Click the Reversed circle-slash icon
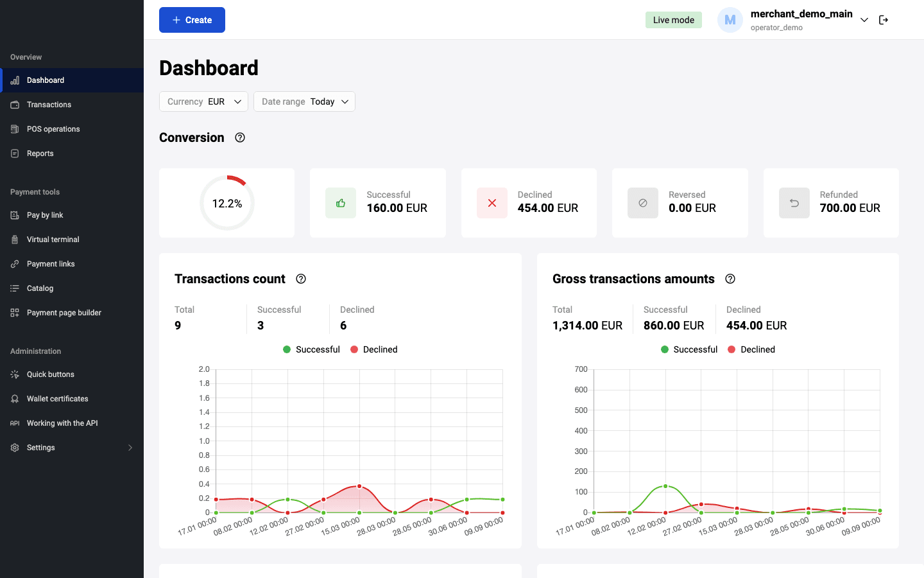The height and width of the screenshot is (578, 924). coord(643,203)
